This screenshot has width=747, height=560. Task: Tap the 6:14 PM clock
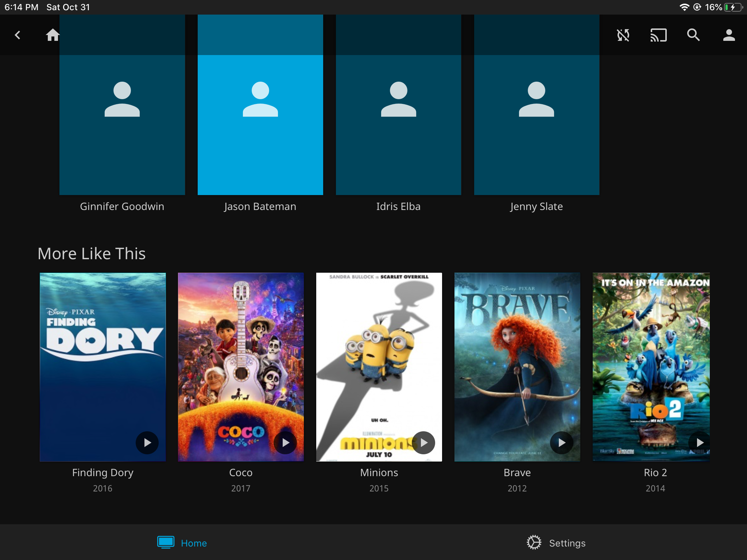tap(22, 7)
